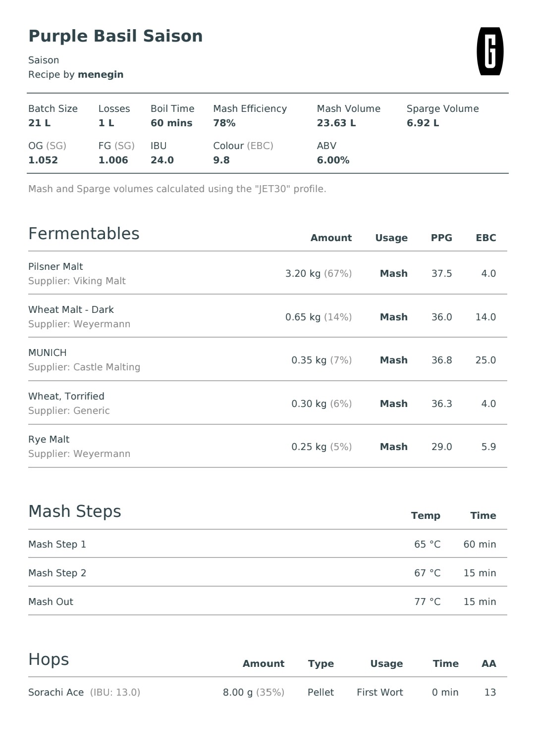Select the Purple Basil Saison title
Viewport: 535px width, 756px height.
pyautogui.click(x=115, y=36)
